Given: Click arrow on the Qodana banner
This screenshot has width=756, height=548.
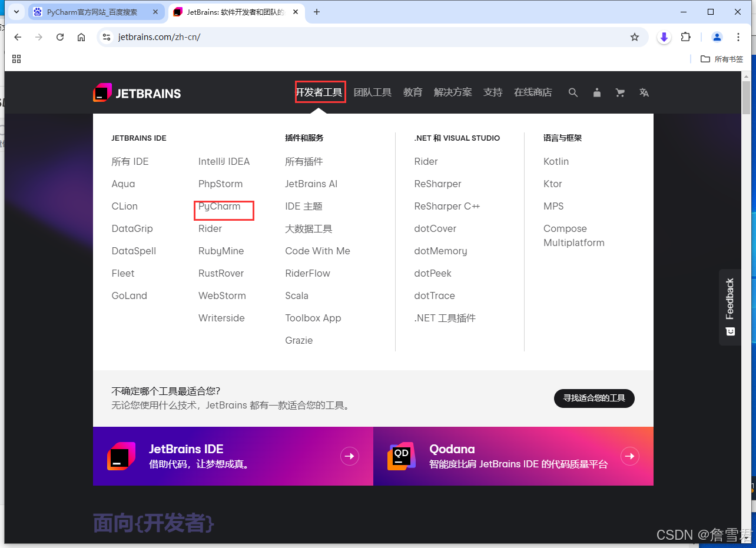Looking at the screenshot, I should pos(630,456).
